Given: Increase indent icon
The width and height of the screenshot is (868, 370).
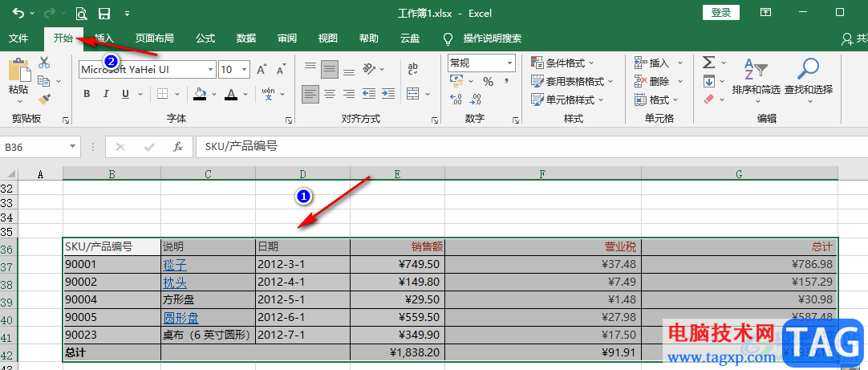Looking at the screenshot, I should click(x=388, y=94).
